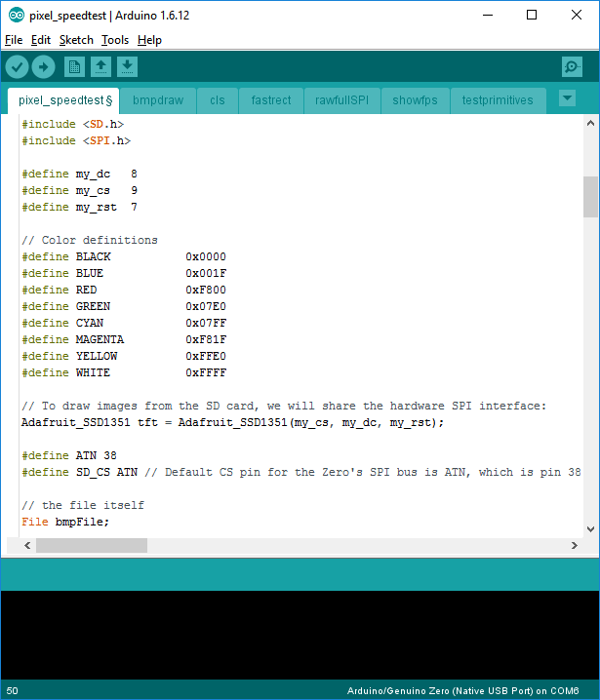Open the Tools menu
This screenshot has height=700, width=600.
click(x=115, y=40)
